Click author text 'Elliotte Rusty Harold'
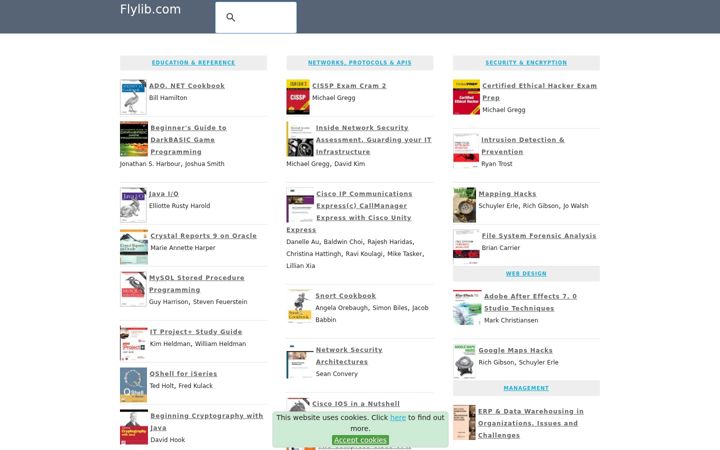Screen dimensions: 720x450 coord(179,206)
